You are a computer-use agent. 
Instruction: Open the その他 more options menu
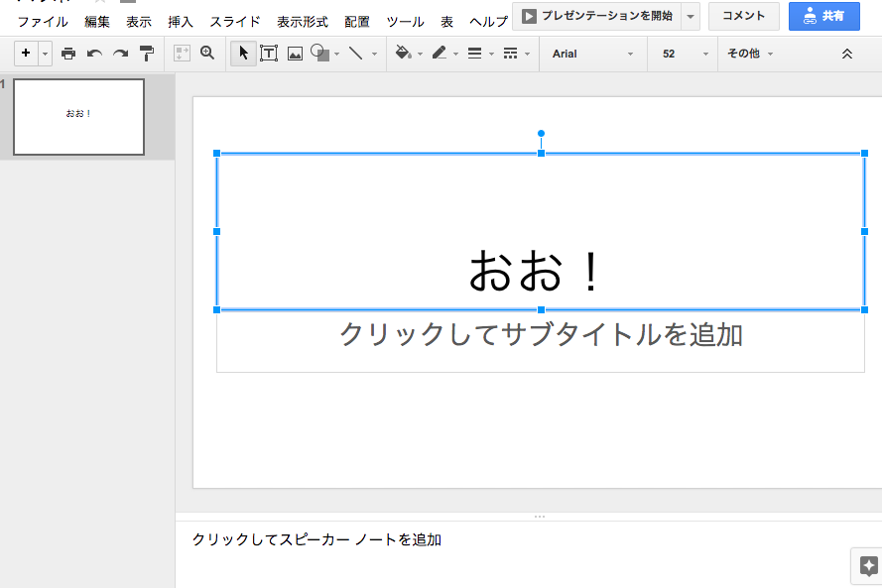click(750, 54)
